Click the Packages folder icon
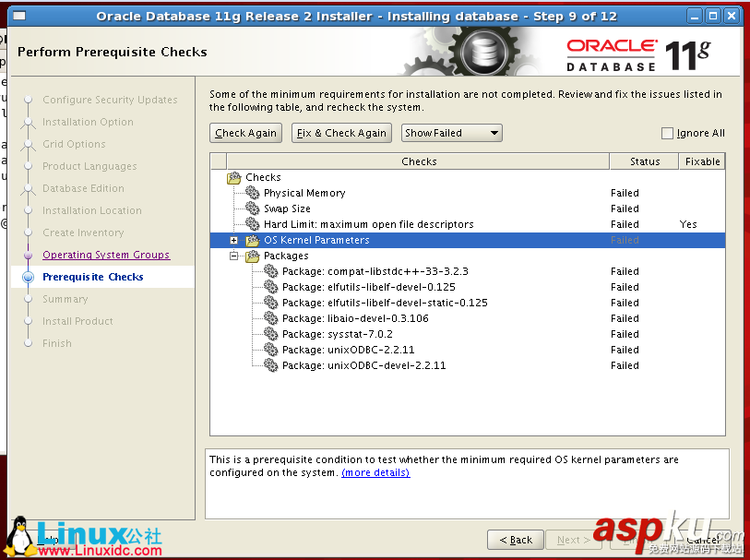The image size is (750, 560). click(x=253, y=256)
